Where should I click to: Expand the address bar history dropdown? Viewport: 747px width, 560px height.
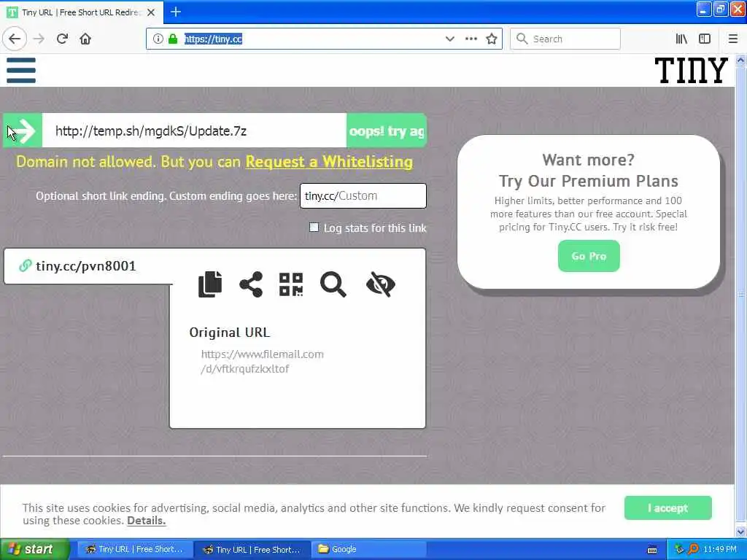(449, 39)
